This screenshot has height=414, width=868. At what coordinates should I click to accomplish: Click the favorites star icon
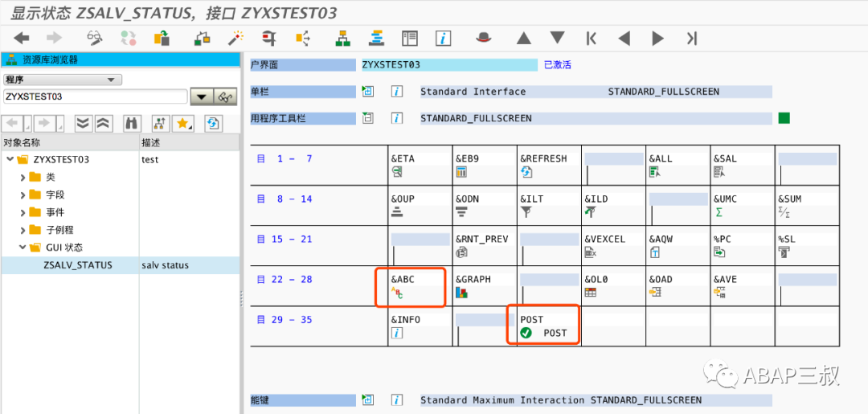coord(182,124)
